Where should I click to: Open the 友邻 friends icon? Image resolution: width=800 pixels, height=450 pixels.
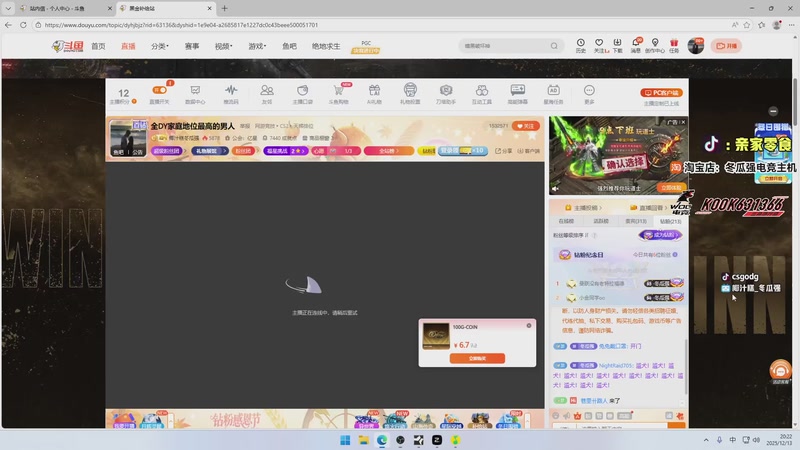[267, 91]
